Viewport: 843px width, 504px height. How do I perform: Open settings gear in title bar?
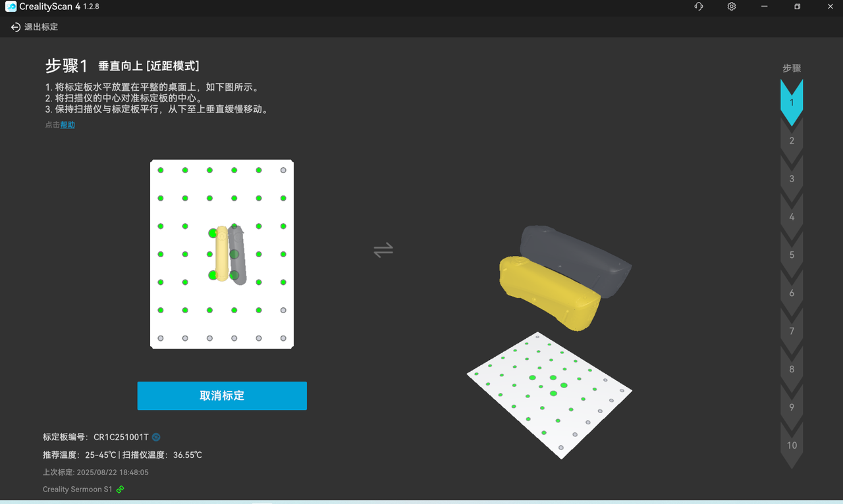(x=732, y=7)
